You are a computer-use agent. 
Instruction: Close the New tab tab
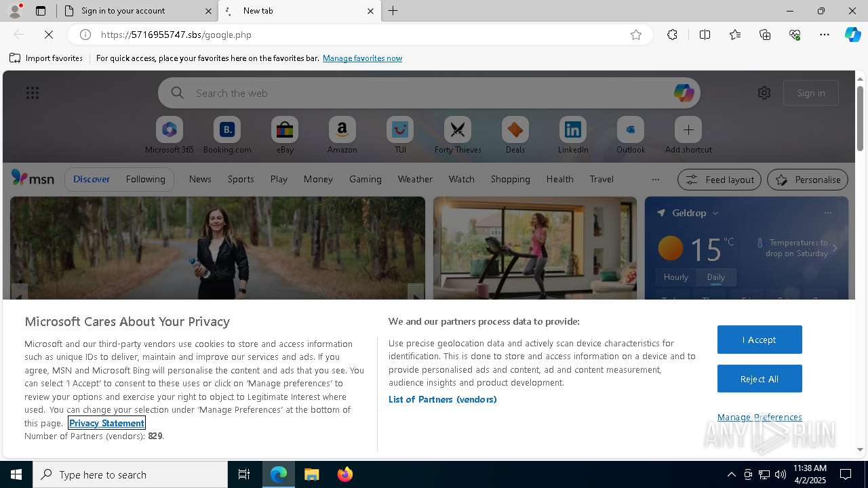point(370,11)
